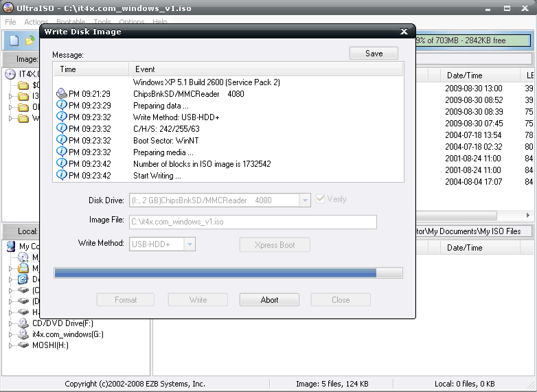Select the IT4X disc image root icon

(10, 74)
